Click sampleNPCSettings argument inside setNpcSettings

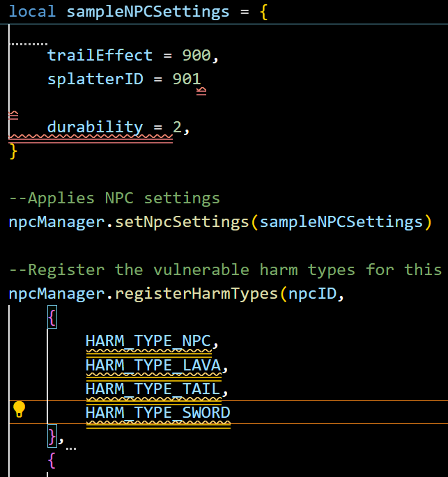point(341,222)
